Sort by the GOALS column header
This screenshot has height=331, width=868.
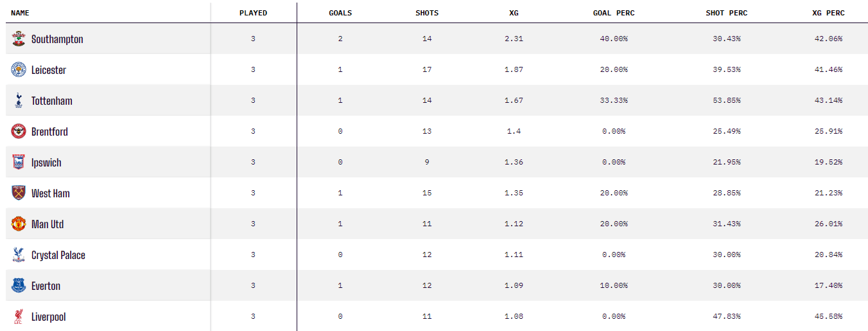[x=340, y=13]
